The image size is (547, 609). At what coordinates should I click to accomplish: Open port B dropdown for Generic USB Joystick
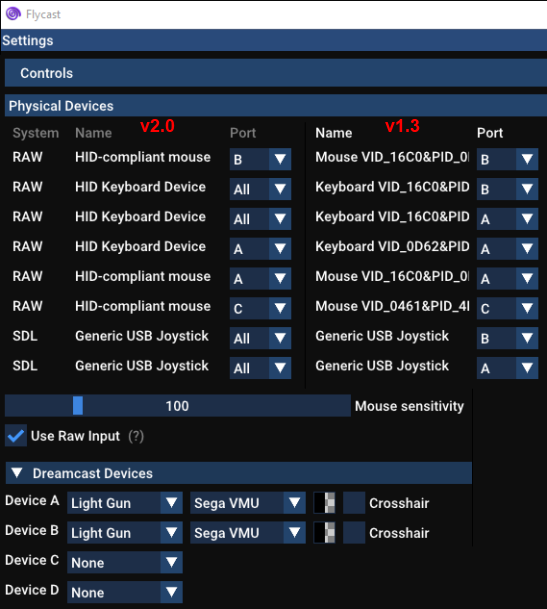click(x=507, y=338)
